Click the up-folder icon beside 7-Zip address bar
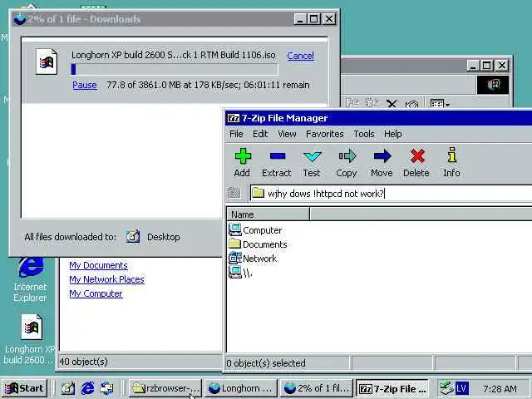 pos(234,194)
